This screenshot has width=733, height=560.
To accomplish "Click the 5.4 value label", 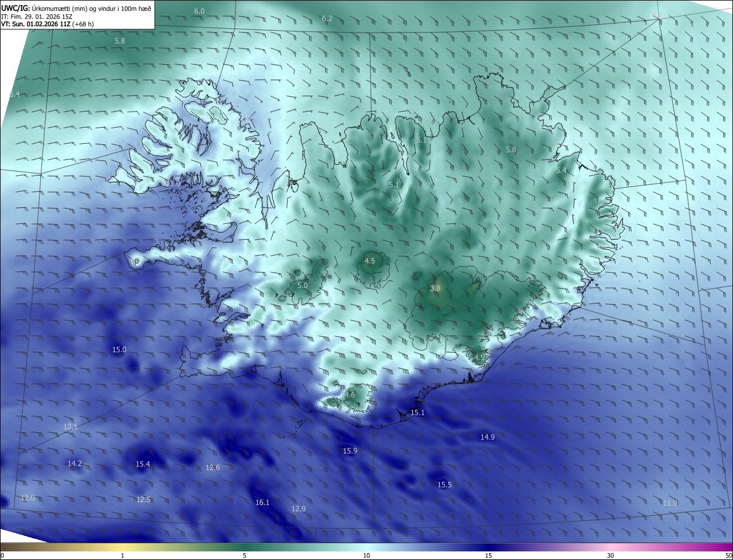I will [x=561, y=171].
